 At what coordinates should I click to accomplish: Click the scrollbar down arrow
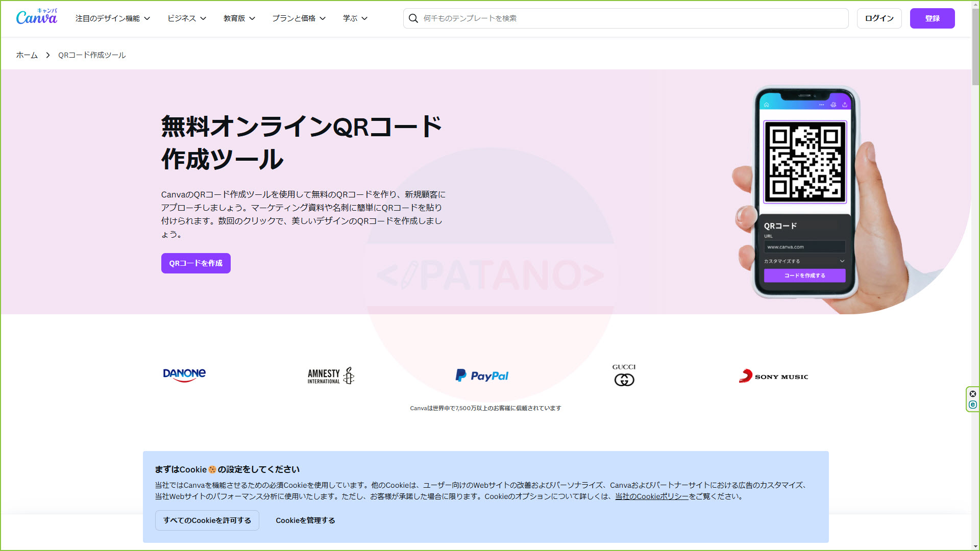(975, 546)
